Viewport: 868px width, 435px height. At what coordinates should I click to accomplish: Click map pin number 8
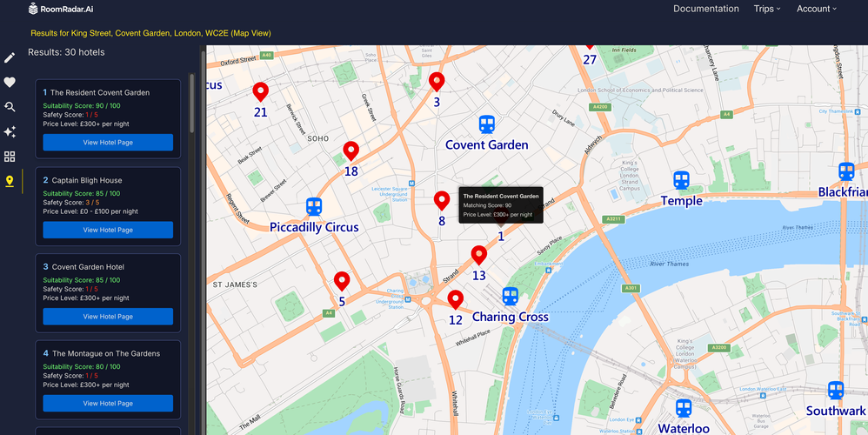[442, 201]
